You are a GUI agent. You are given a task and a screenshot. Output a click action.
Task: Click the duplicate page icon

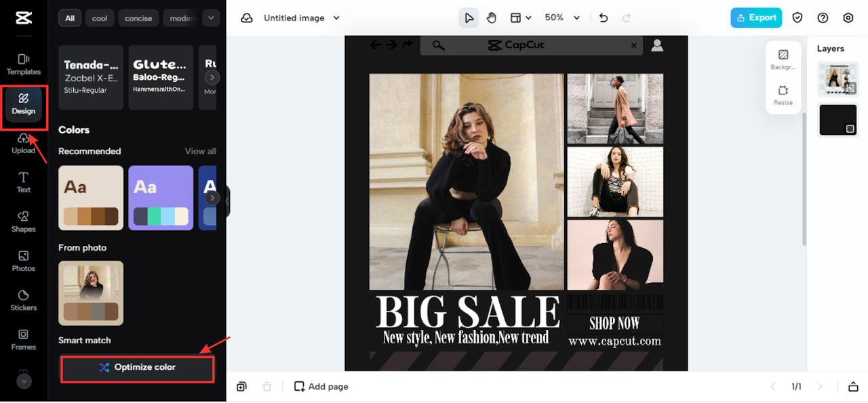(x=241, y=387)
